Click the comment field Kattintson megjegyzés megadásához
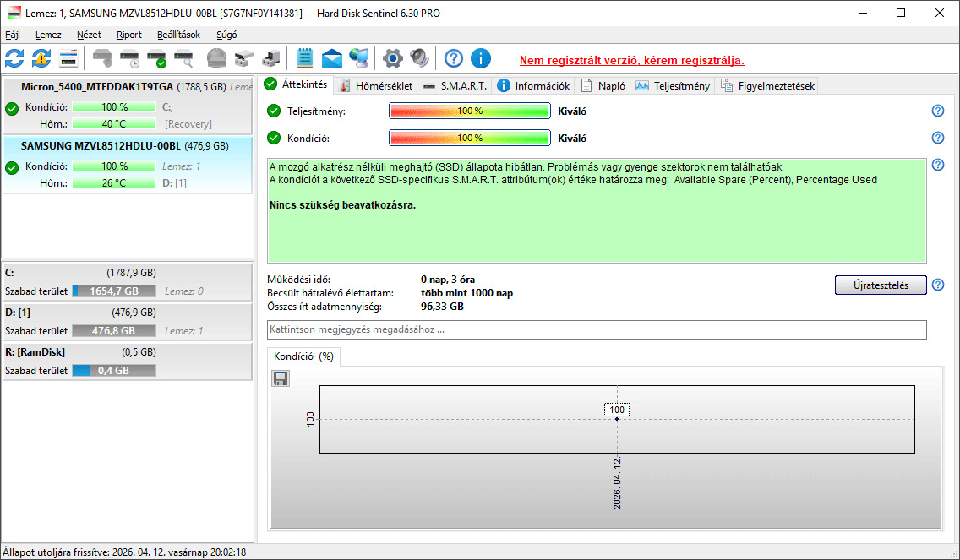Screen dimensions: 960x560 pos(597,329)
